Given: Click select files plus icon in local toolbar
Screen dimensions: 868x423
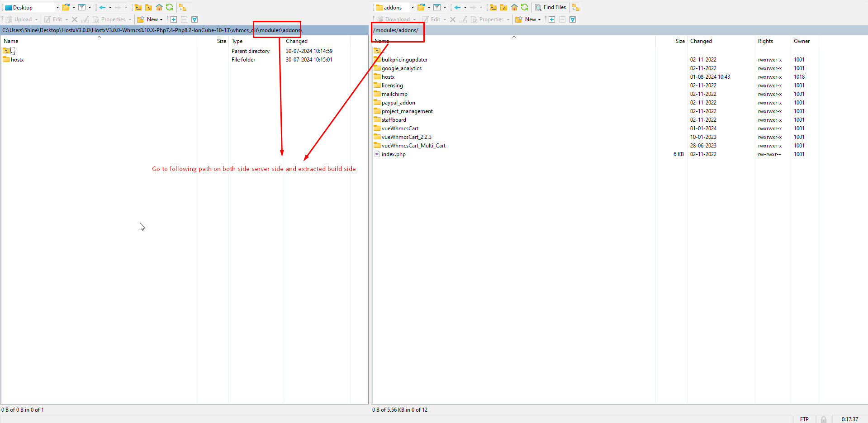Looking at the screenshot, I should tap(174, 19).
